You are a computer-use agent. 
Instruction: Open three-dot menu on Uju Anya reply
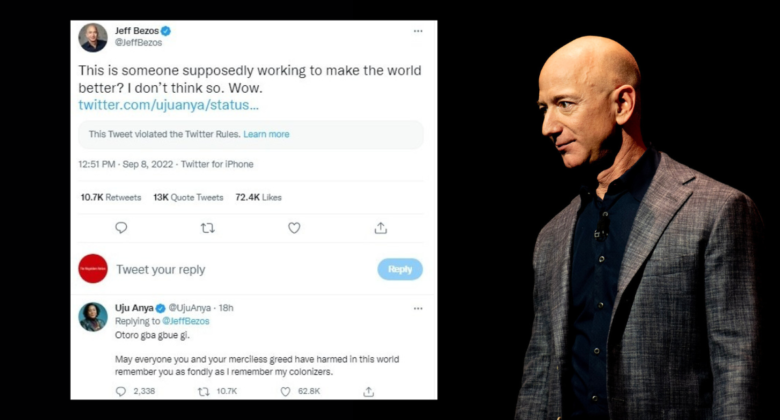click(x=418, y=309)
